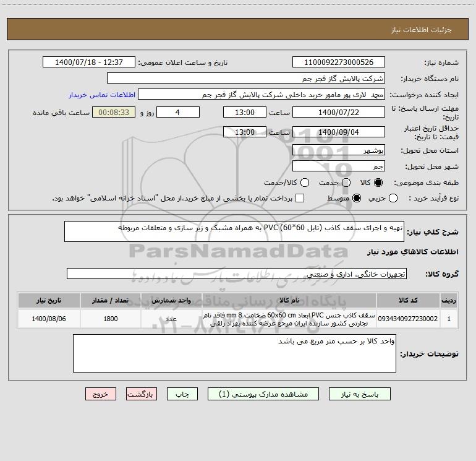Click the need date cell 1400/08/06
This screenshot has height=461, width=476.
pyautogui.click(x=49, y=319)
